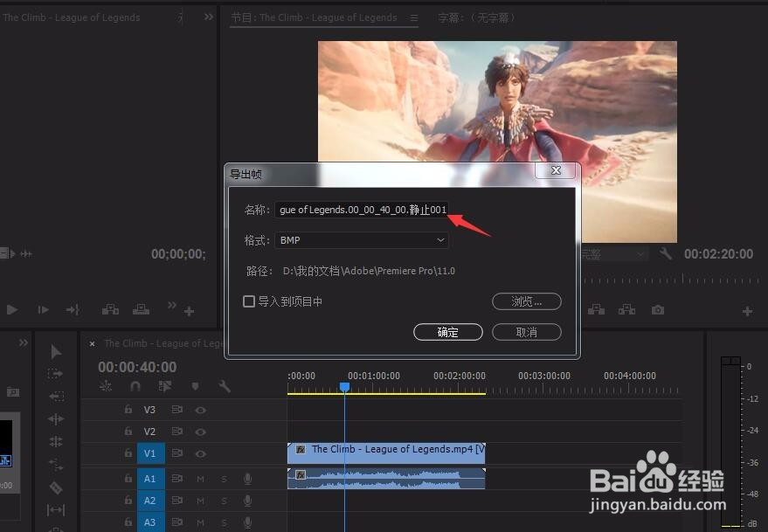Open Program monitor settings wrench
Viewport: 768px width, 532px height.
(x=665, y=253)
